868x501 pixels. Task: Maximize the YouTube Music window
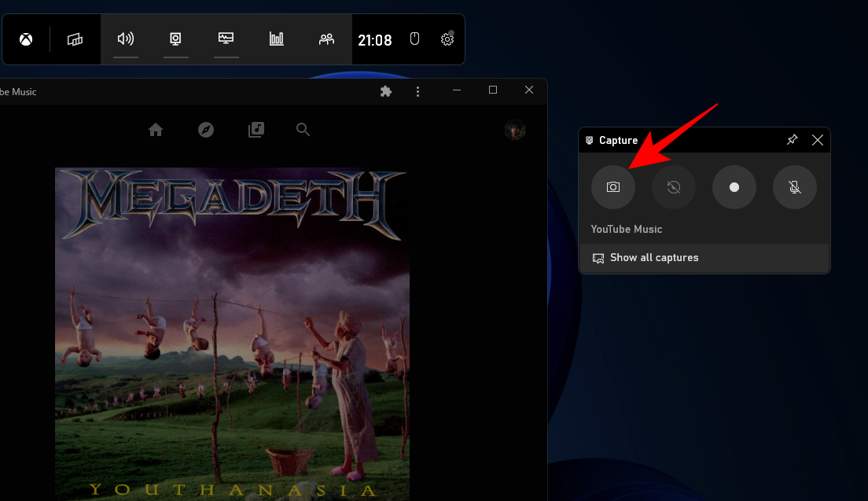pyautogui.click(x=493, y=90)
